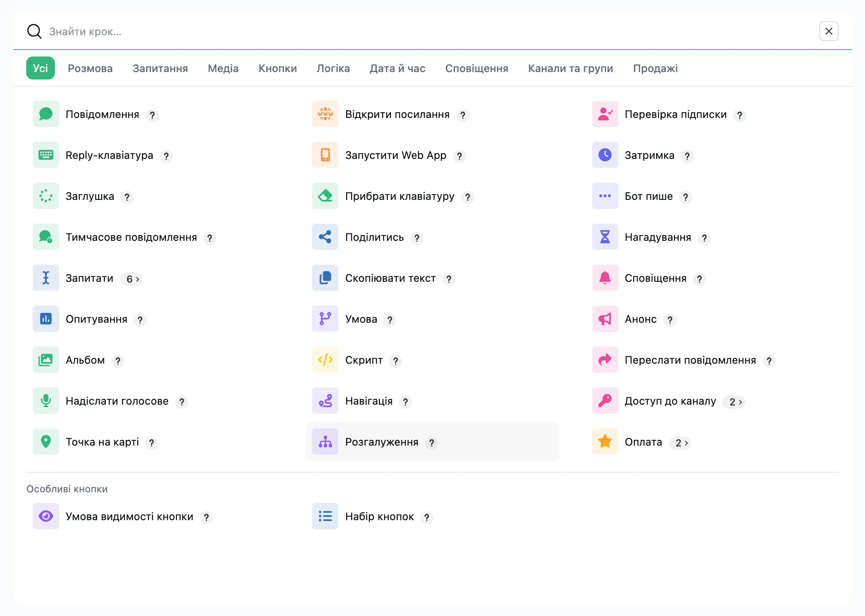865x616 pixels.
Task: Focus the Знайти крок search field
Action: point(430,32)
